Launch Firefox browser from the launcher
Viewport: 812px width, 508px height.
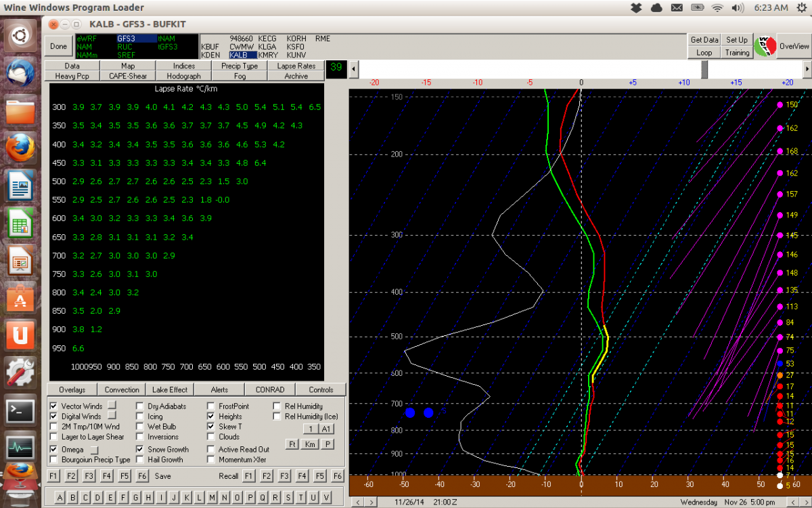click(x=20, y=147)
